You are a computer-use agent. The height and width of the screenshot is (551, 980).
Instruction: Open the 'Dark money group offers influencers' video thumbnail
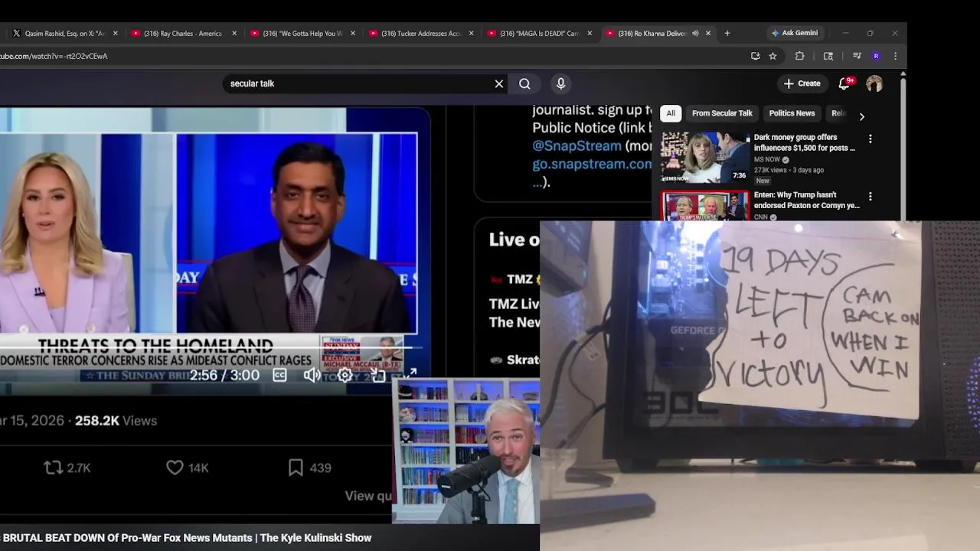point(705,157)
